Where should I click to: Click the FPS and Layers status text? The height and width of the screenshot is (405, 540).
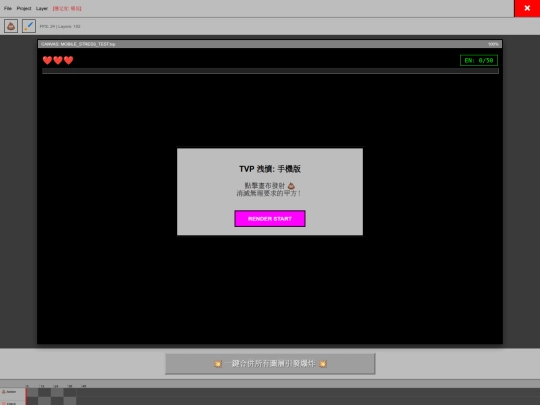pyautogui.click(x=60, y=26)
